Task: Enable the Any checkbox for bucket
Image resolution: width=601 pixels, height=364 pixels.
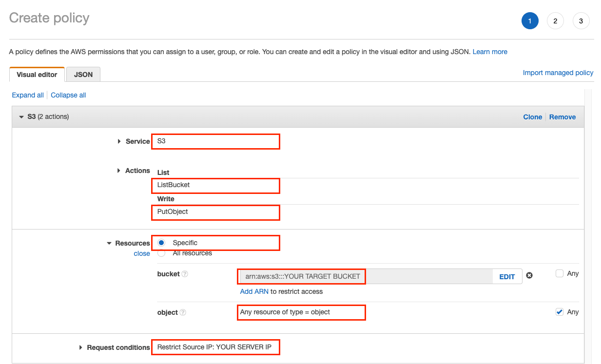Action: (x=559, y=273)
